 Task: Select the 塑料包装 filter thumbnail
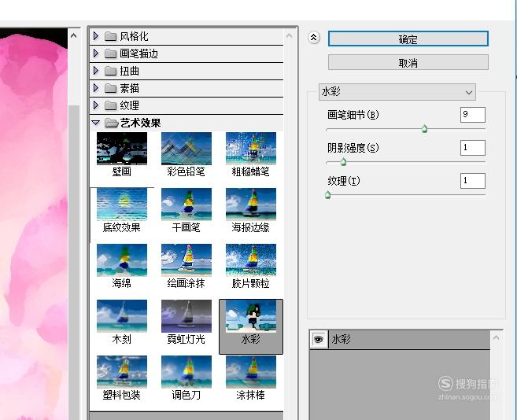[122, 372]
